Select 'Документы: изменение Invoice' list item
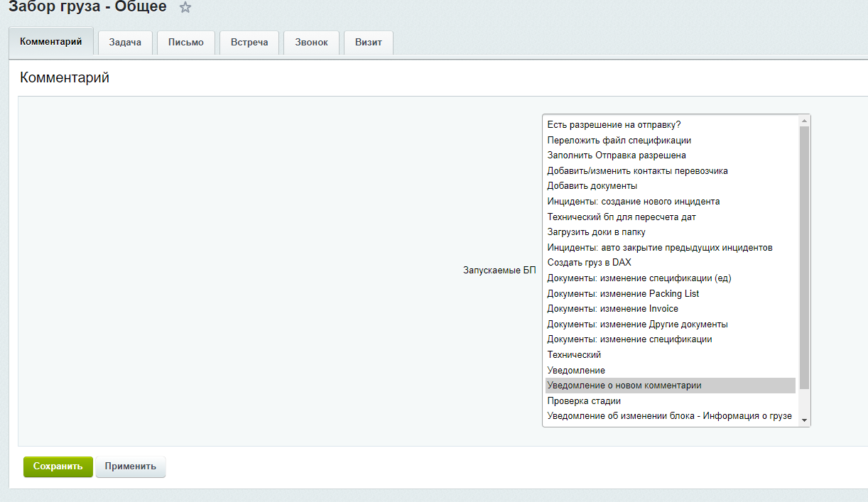The width and height of the screenshot is (868, 502). [612, 309]
